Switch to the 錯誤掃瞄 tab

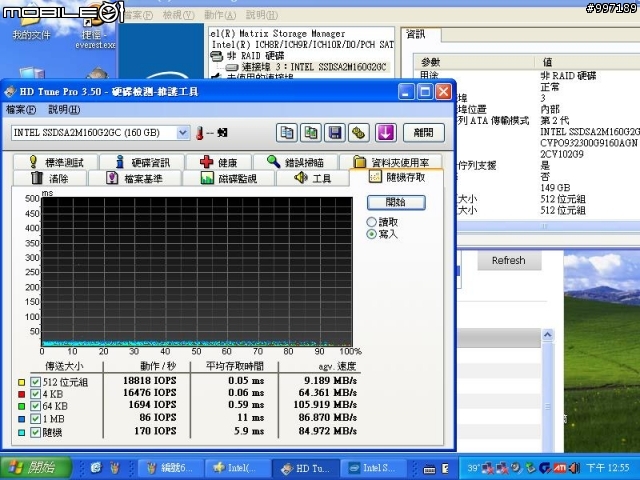tap(296, 162)
